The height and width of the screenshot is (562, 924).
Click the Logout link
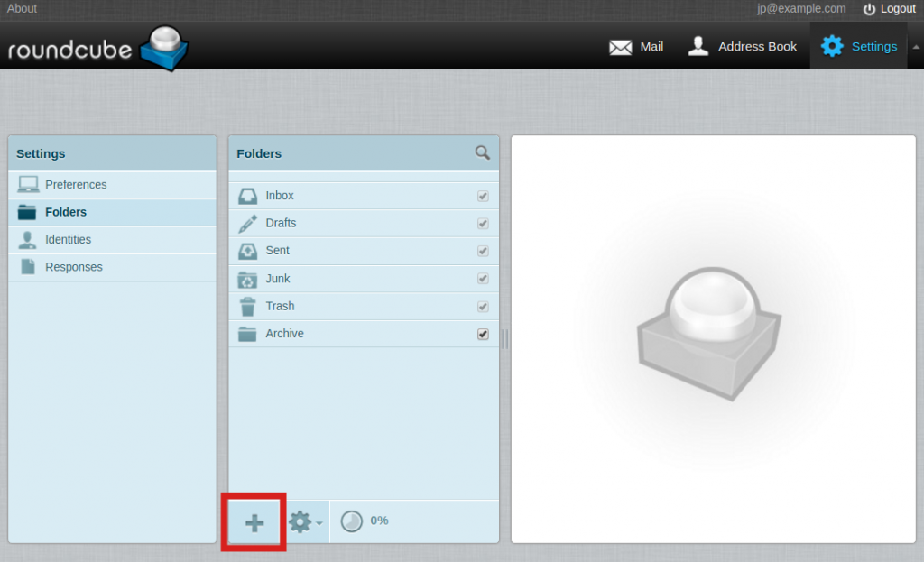[x=898, y=9]
